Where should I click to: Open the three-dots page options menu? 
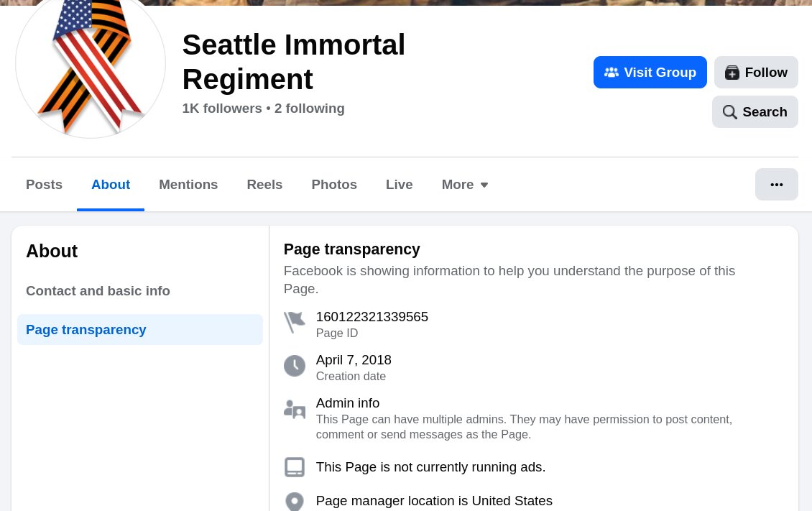click(x=776, y=184)
